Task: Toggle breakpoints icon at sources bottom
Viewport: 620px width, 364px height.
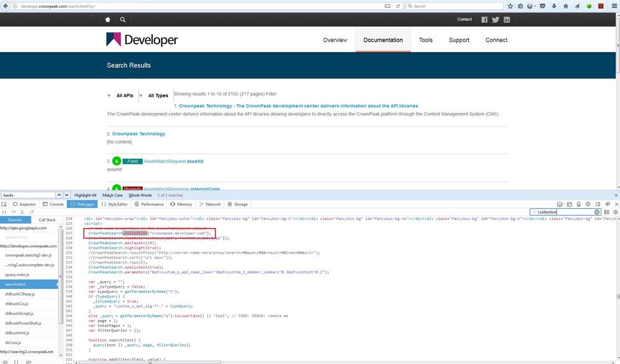Action: (x=29, y=362)
